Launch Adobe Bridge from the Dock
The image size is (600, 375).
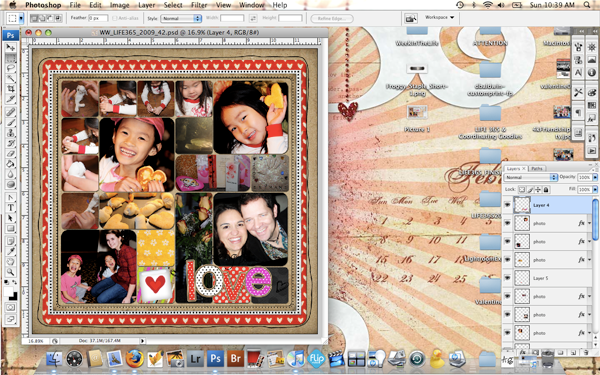coord(235,359)
